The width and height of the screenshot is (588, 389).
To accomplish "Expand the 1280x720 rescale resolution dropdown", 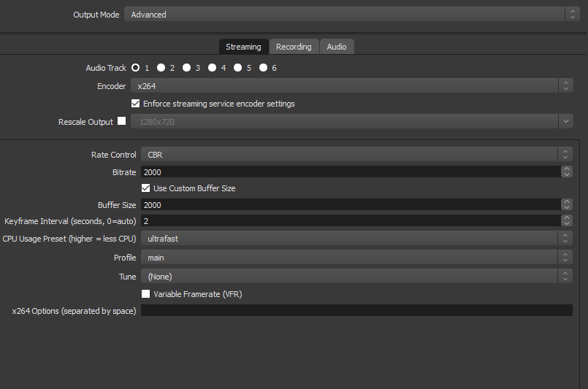I will coord(352,121).
